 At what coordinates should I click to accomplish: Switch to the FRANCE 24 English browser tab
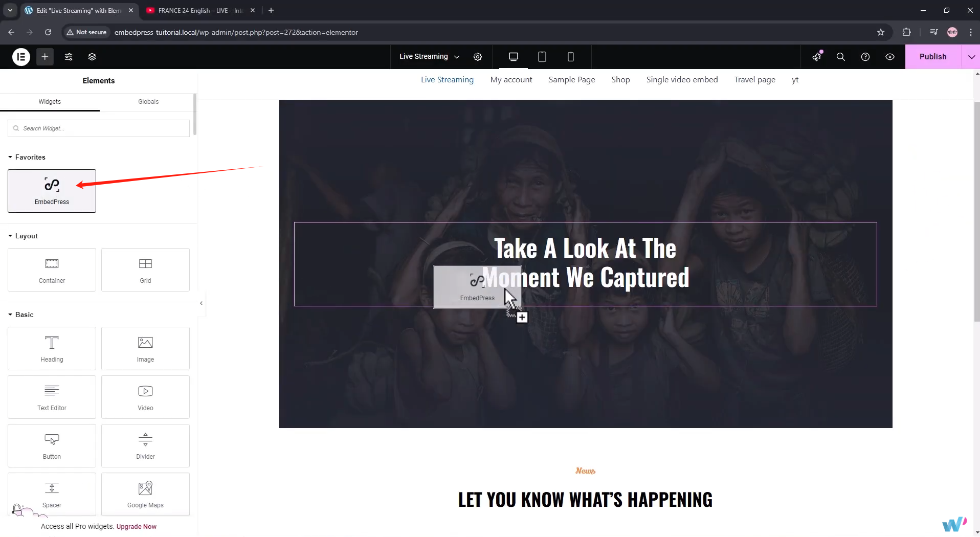click(199, 10)
